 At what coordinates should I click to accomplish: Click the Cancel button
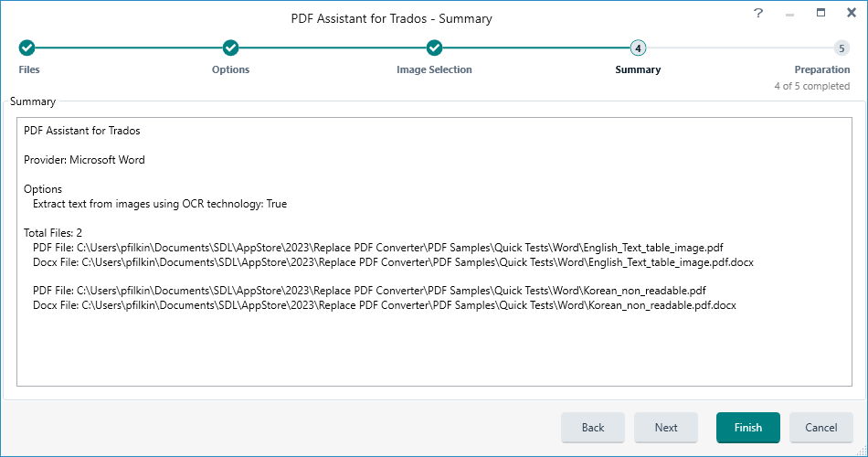click(821, 428)
